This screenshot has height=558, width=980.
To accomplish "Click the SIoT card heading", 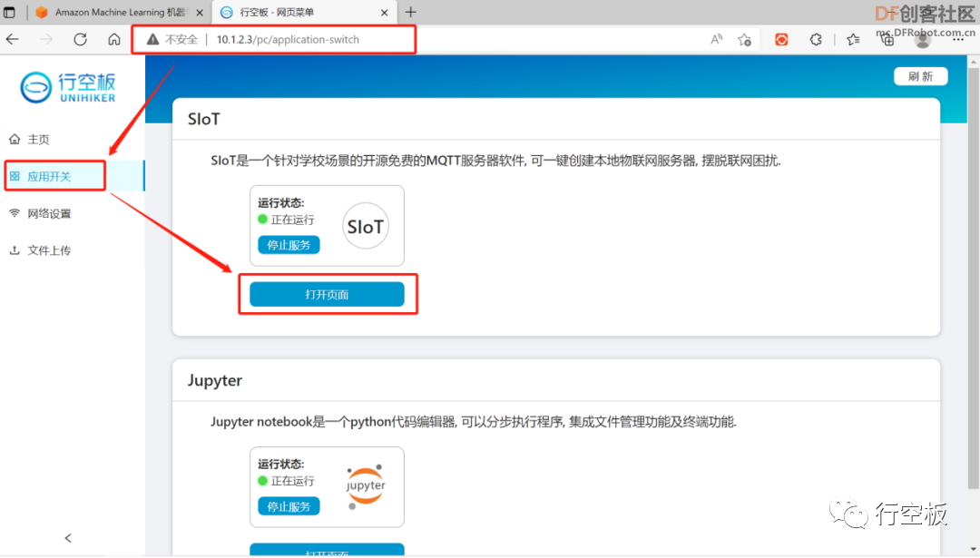I will click(x=204, y=120).
